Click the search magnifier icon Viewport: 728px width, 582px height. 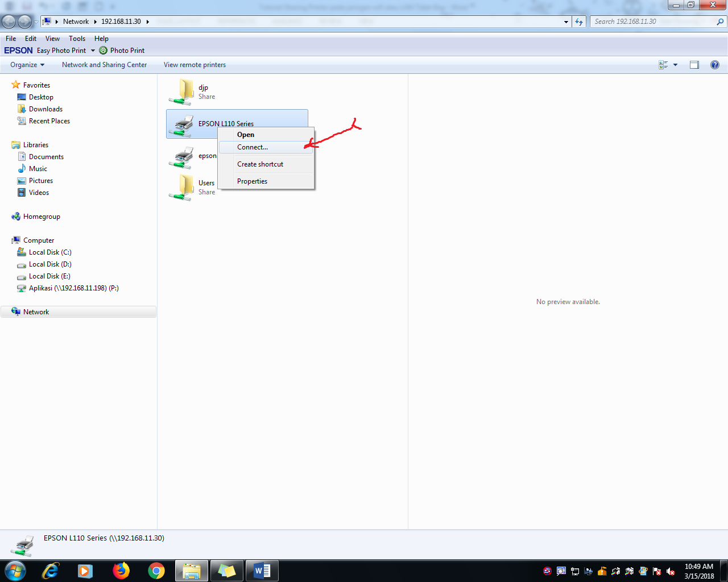pyautogui.click(x=720, y=22)
